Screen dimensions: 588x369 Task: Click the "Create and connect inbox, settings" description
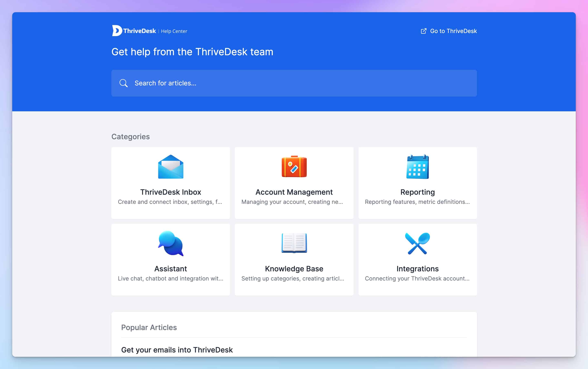tap(170, 202)
